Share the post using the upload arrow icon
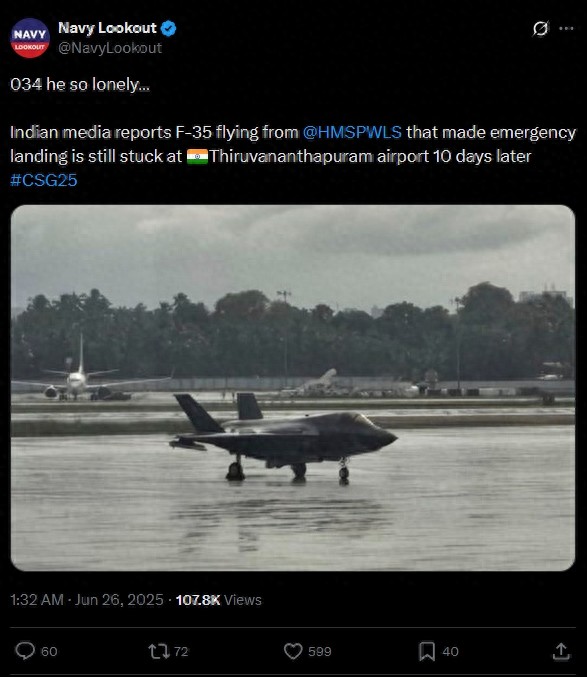The height and width of the screenshot is (677, 587). coord(561,651)
